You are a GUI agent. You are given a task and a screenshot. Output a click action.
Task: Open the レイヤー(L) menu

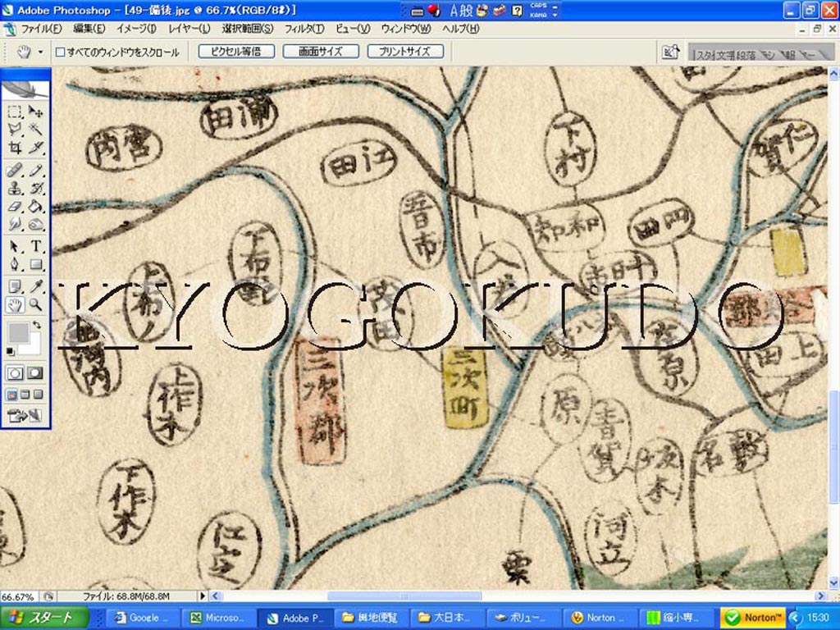click(189, 29)
